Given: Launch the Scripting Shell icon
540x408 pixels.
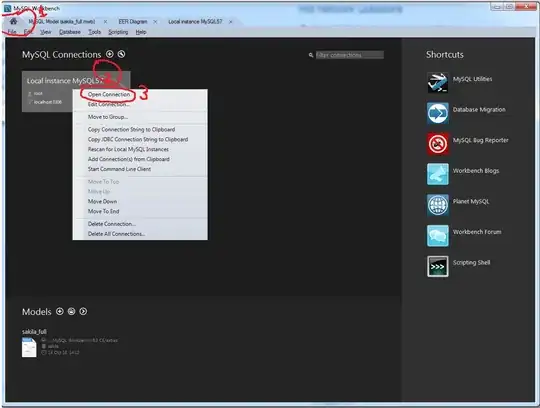Looking at the screenshot, I should [438, 266].
